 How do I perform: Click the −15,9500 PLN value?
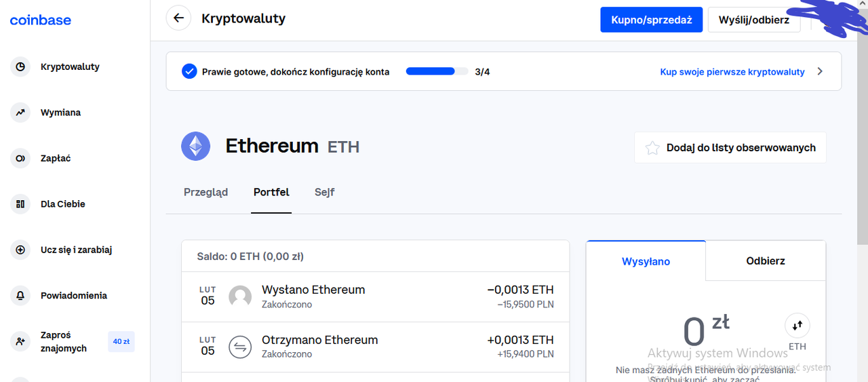point(525,305)
